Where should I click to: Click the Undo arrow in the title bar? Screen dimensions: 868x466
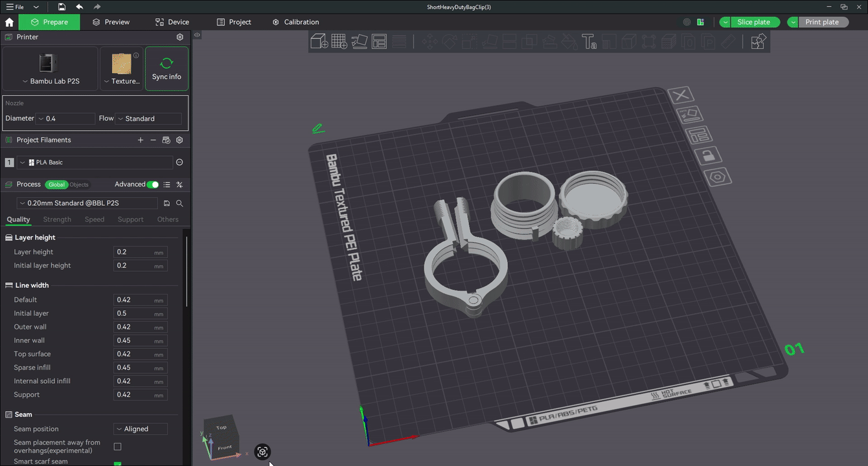pyautogui.click(x=79, y=6)
